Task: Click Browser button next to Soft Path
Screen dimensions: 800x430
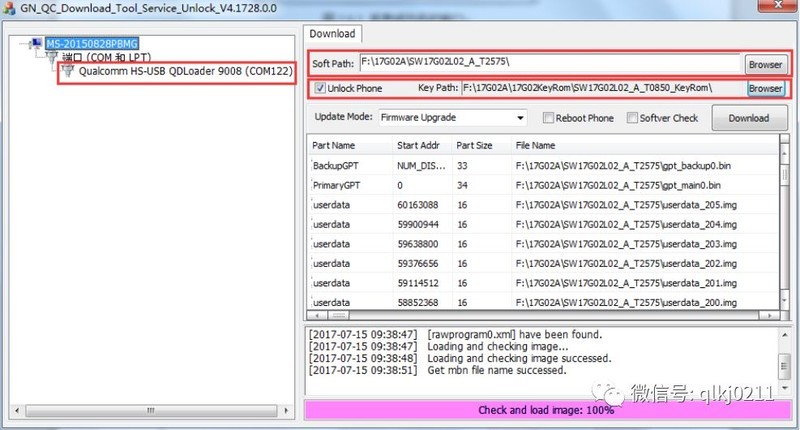Action: pos(765,64)
